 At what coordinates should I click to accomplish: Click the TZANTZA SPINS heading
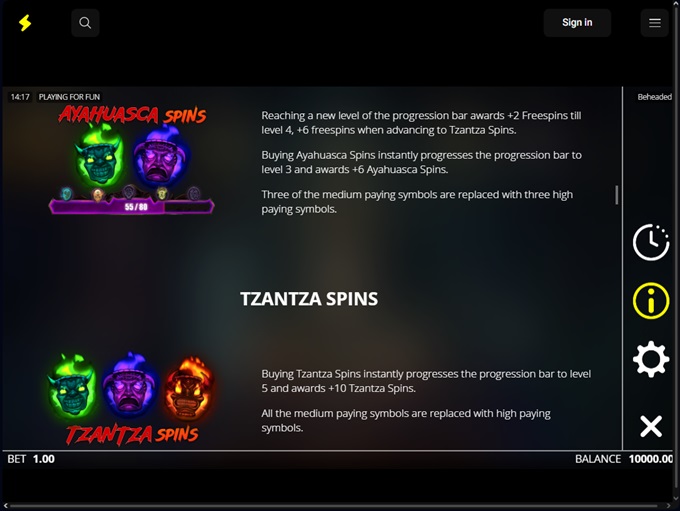coord(309,299)
